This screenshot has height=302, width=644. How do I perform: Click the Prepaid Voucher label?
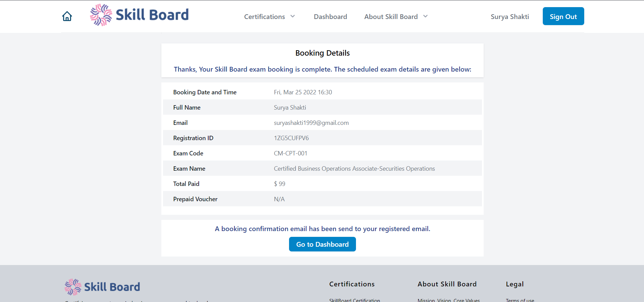[x=195, y=199]
